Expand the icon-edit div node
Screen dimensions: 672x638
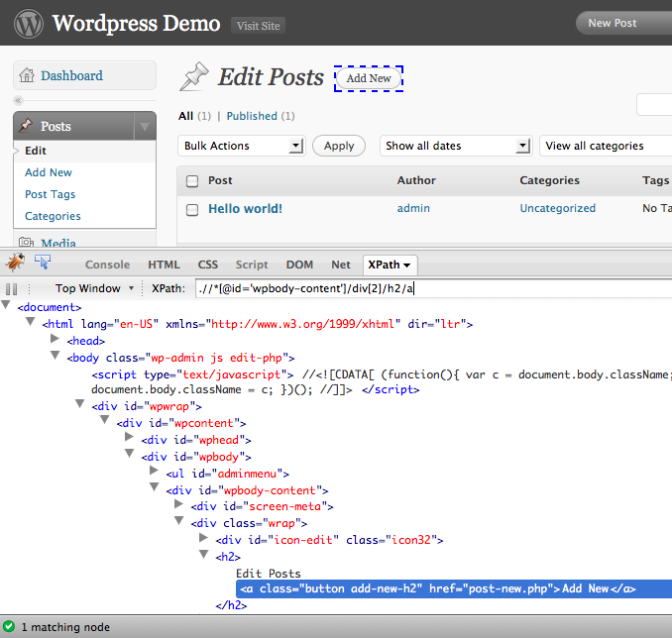204,537
